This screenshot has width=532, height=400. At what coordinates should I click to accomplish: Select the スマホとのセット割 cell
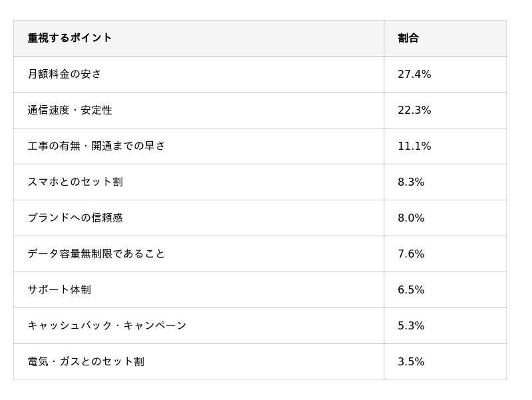[x=199, y=182]
